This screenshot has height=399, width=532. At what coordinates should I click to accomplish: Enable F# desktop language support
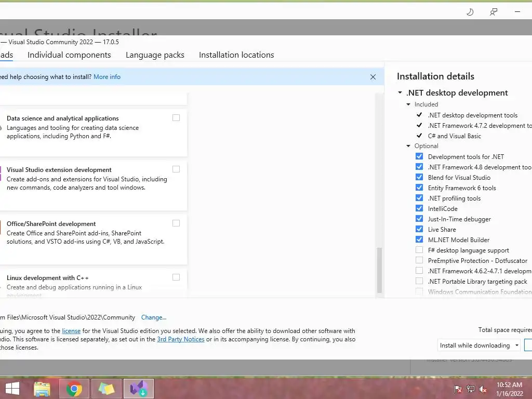419,250
